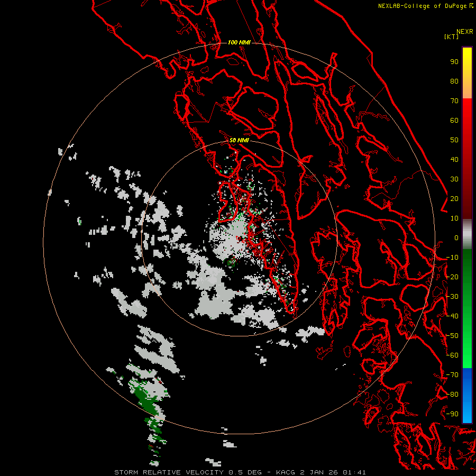Click the -60 knot value on the scale
476x476 pixels.
pyautogui.click(x=452, y=355)
